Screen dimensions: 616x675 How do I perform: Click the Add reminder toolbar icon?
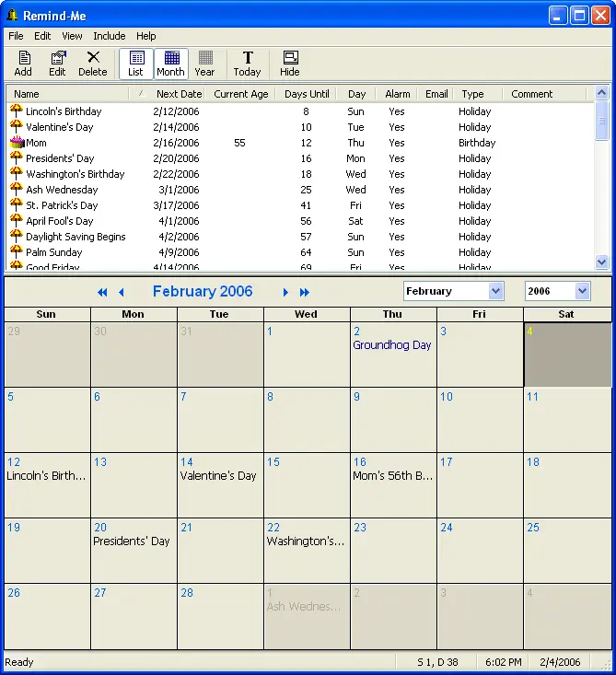23,64
